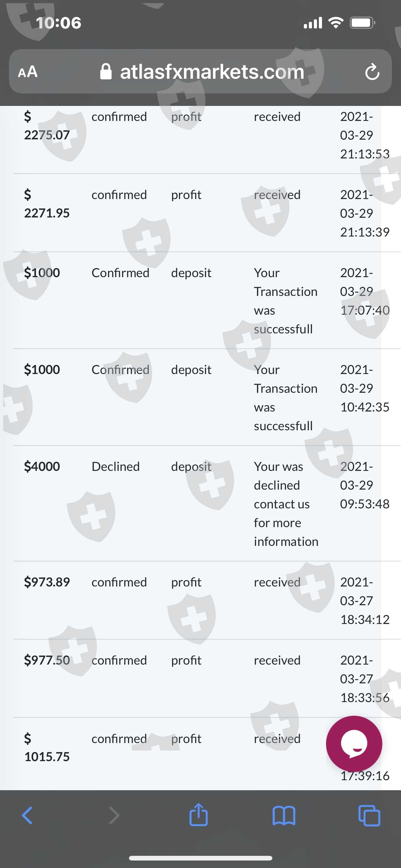Tap the $4000 declined deposit amount

point(42,466)
